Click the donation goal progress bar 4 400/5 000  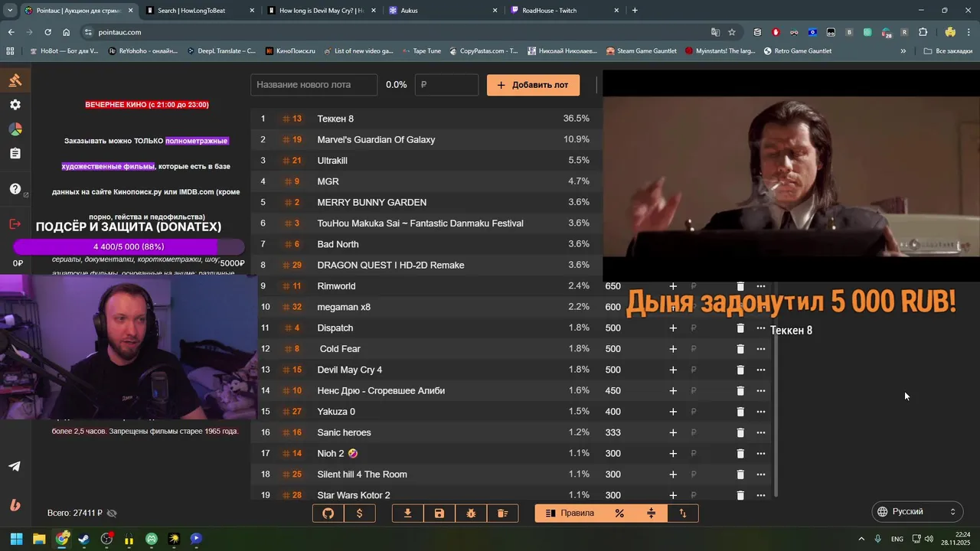coord(129,246)
